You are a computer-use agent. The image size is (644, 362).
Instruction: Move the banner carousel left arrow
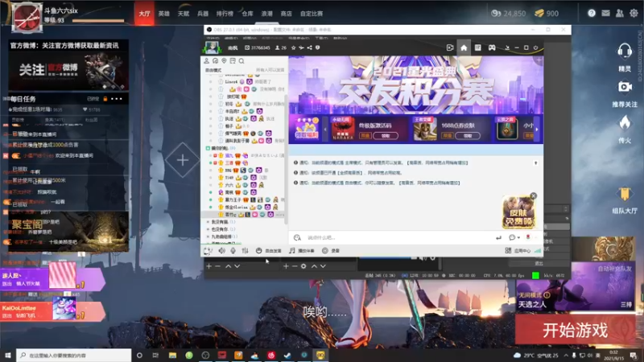[x=325, y=130]
